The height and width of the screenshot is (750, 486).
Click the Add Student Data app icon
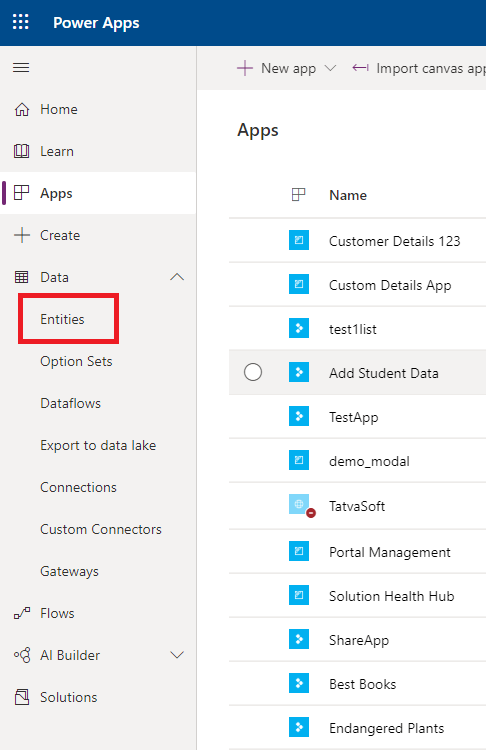pyautogui.click(x=299, y=372)
